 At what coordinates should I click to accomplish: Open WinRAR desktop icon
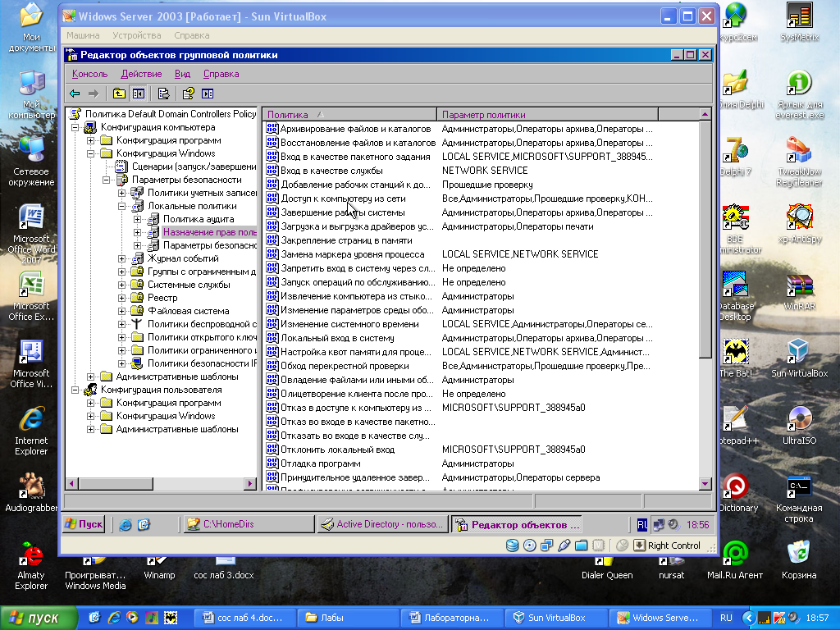pos(799,291)
